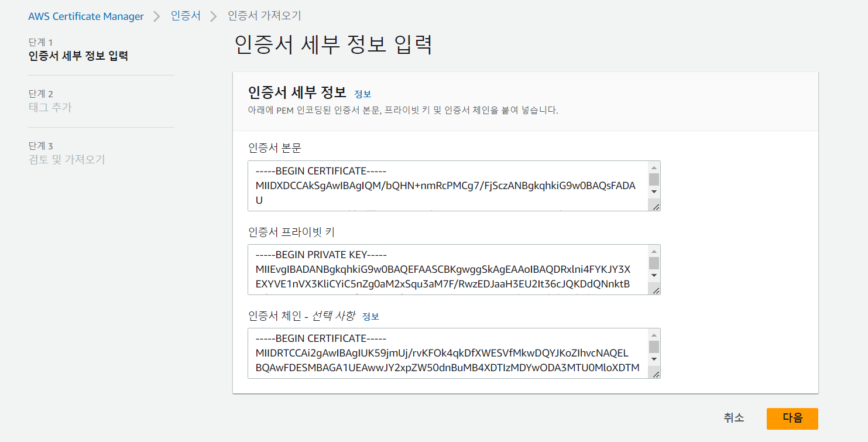Click the panel heading 인증서 세부 정보
This screenshot has width=868, height=442.
click(297, 93)
